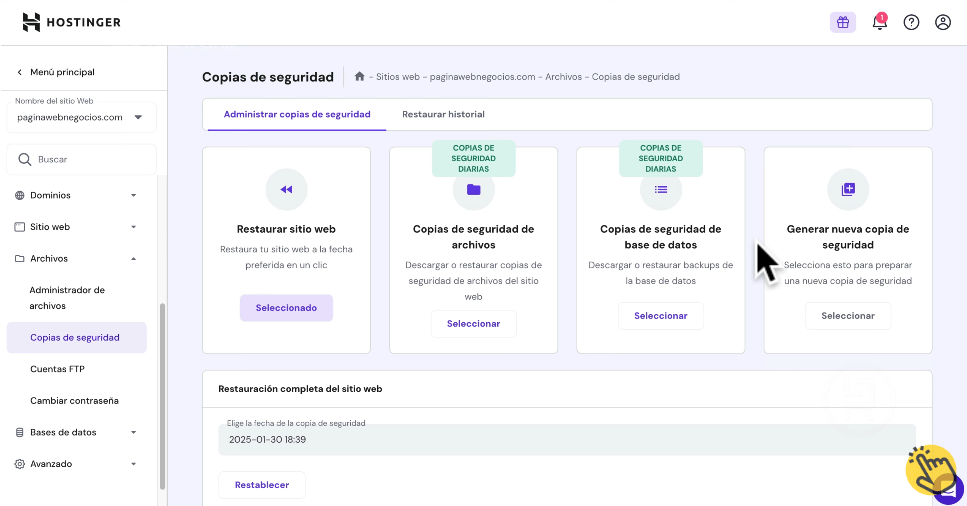Open the gift rewards icon
This screenshot has width=967, height=506.
[842, 23]
